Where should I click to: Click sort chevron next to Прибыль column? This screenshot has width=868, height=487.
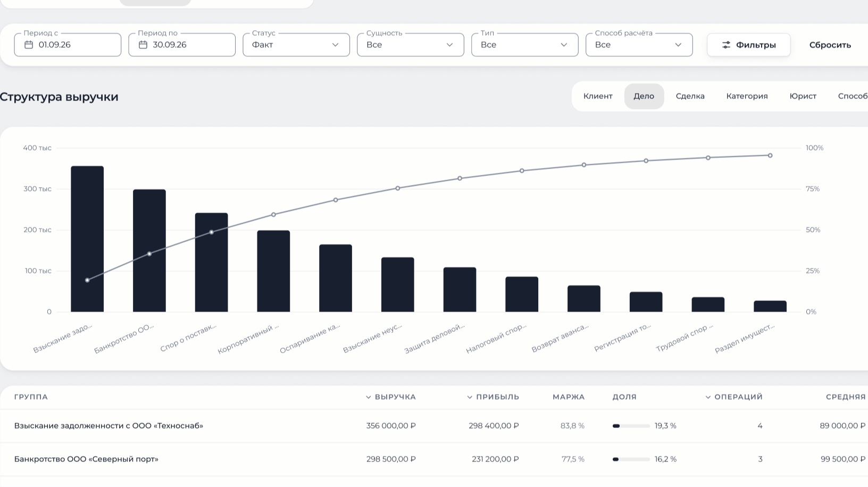tap(470, 397)
